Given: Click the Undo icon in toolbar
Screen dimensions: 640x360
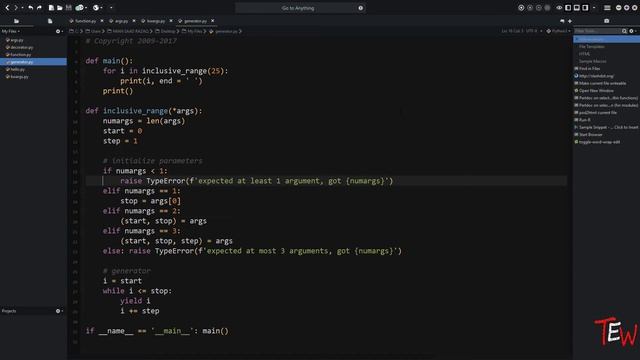Looking at the screenshot, I should 31,8.
